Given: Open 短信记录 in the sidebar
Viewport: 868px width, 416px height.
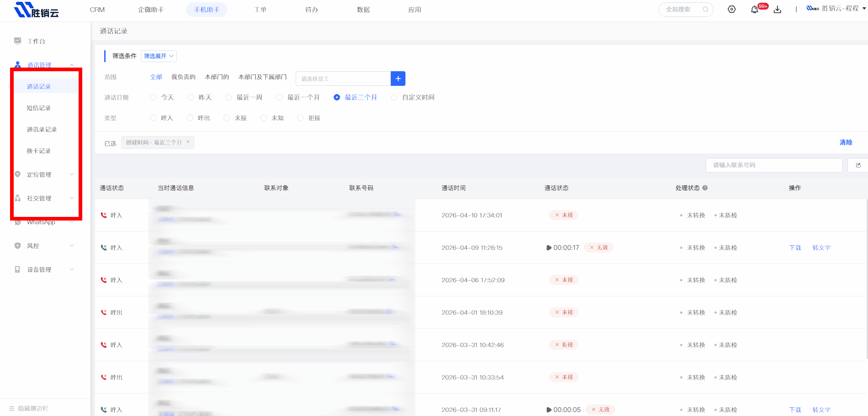Looking at the screenshot, I should (x=39, y=108).
